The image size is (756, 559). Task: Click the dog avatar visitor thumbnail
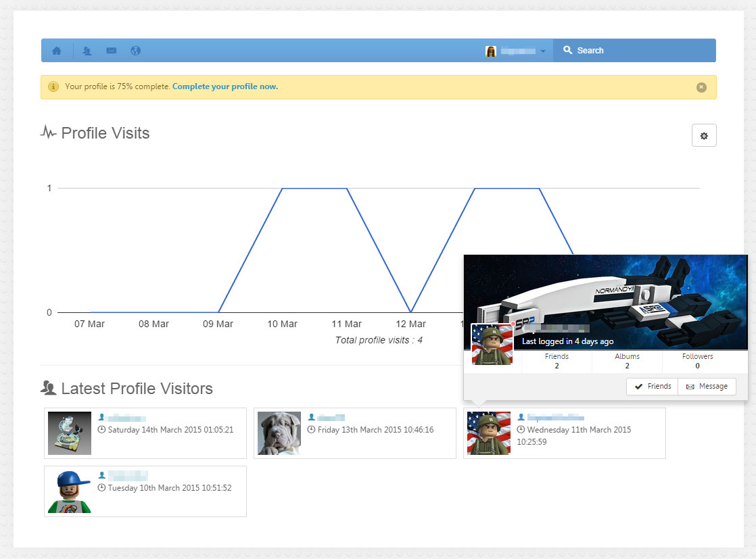click(x=279, y=433)
